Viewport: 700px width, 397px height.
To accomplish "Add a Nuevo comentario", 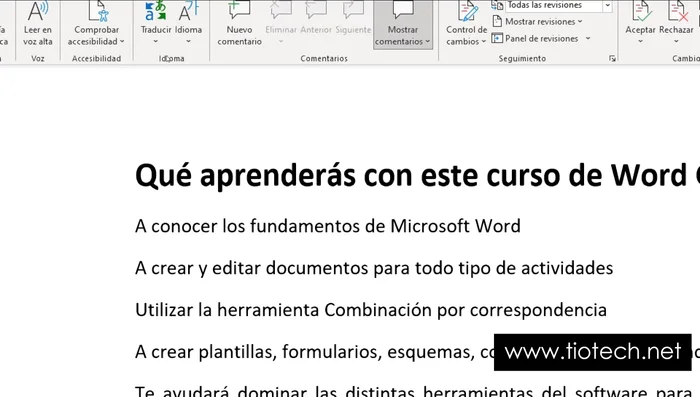I will [239, 24].
